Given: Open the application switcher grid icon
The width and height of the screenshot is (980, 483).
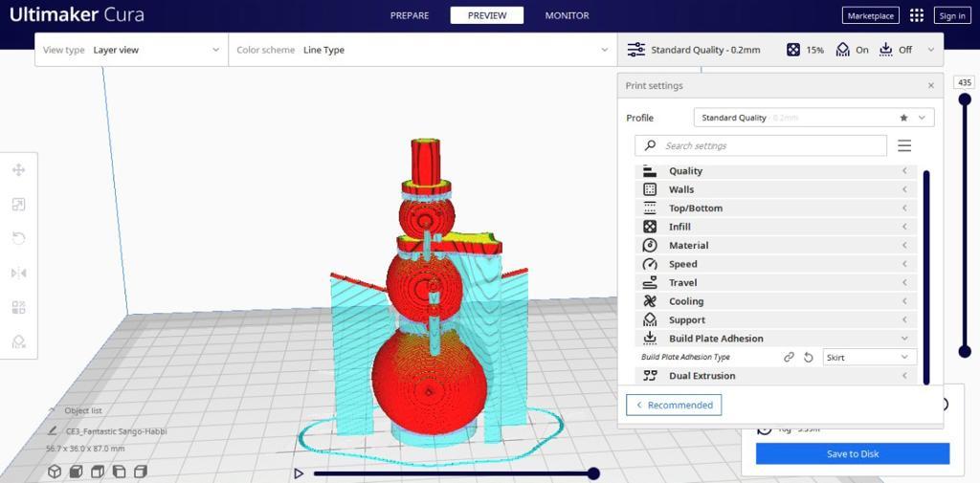Looking at the screenshot, I should click(x=916, y=15).
